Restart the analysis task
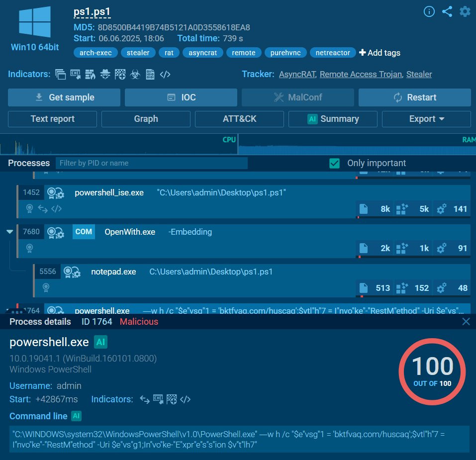This screenshot has height=460, width=476. [x=415, y=97]
